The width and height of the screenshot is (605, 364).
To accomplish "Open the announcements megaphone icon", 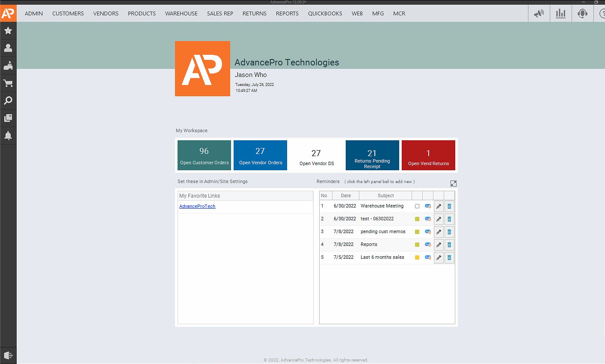I will [x=539, y=14].
